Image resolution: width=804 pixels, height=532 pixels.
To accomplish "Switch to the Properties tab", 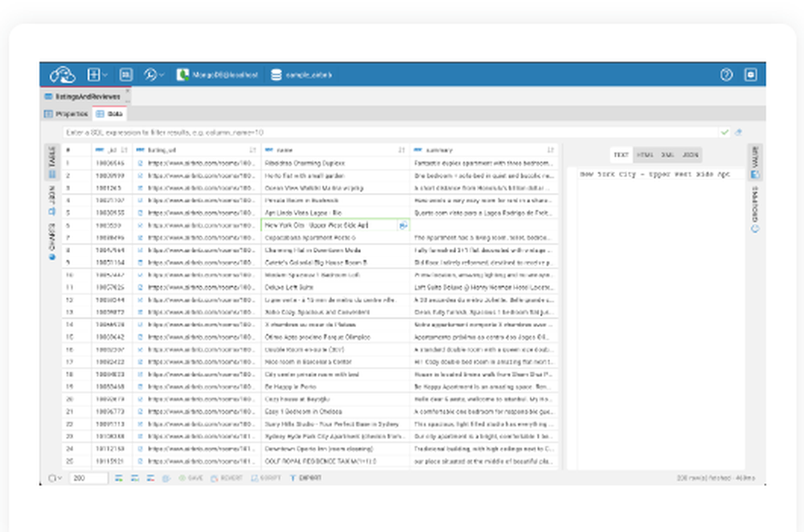I will pyautogui.click(x=67, y=114).
